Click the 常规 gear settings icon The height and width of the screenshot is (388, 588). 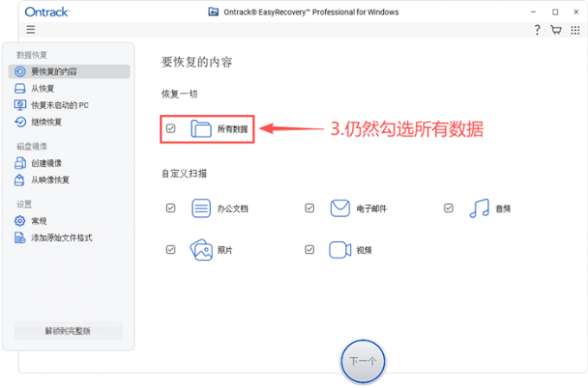click(20, 221)
